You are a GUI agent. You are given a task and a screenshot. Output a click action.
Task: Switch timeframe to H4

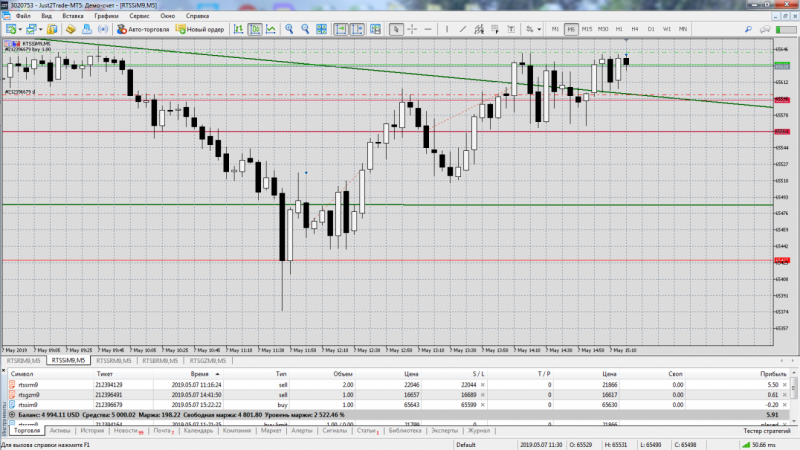tap(635, 29)
